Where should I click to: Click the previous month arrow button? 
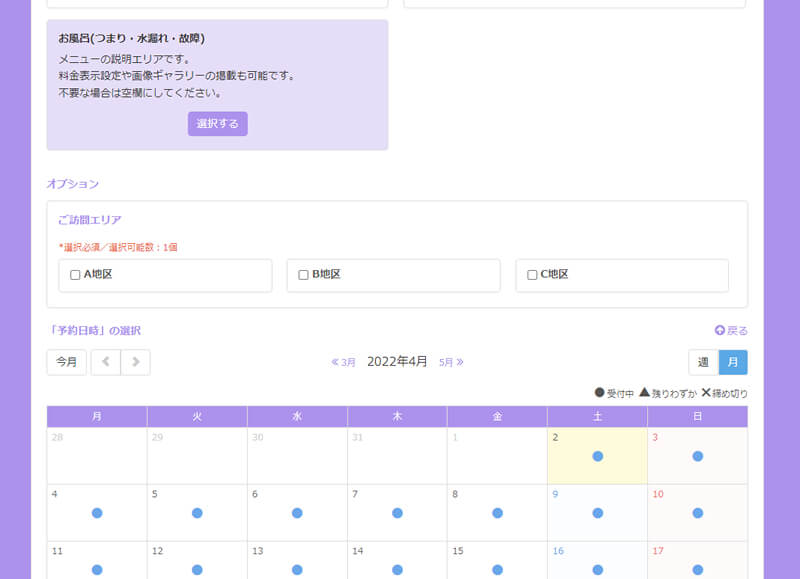click(105, 362)
